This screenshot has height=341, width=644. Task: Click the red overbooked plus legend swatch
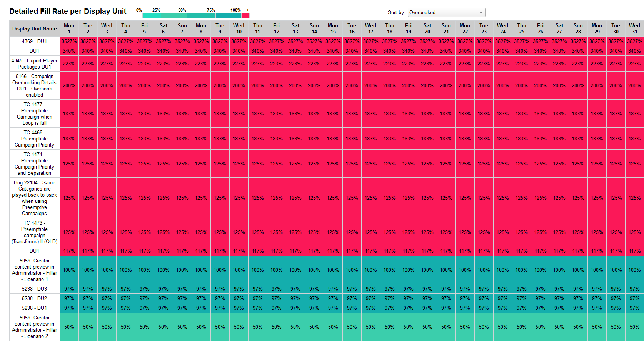245,16
